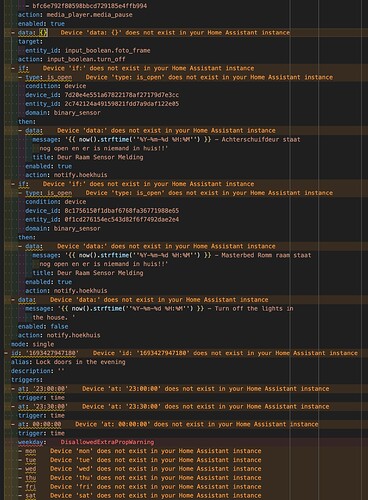Viewport: 368px width, 500px height.
Task: Click the 'wed' weekday list item
Action: [x=30, y=469]
